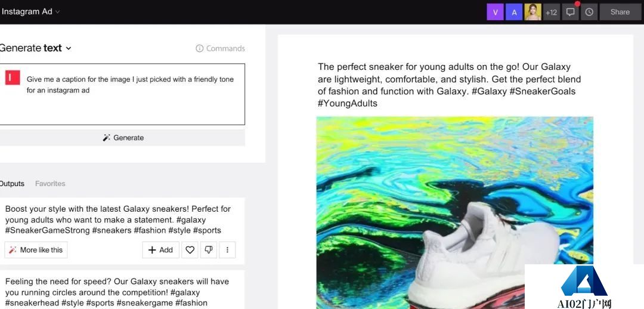Click the blue A collaborator avatar
Screen dimensions: 644x309
(513, 12)
